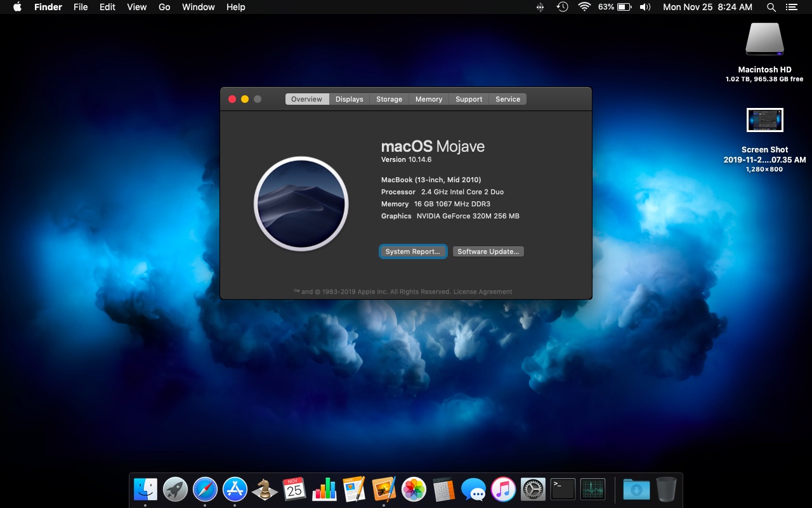This screenshot has height=508, width=812.
Task: Open Messages speech bubble icon
Action: pyautogui.click(x=473, y=490)
